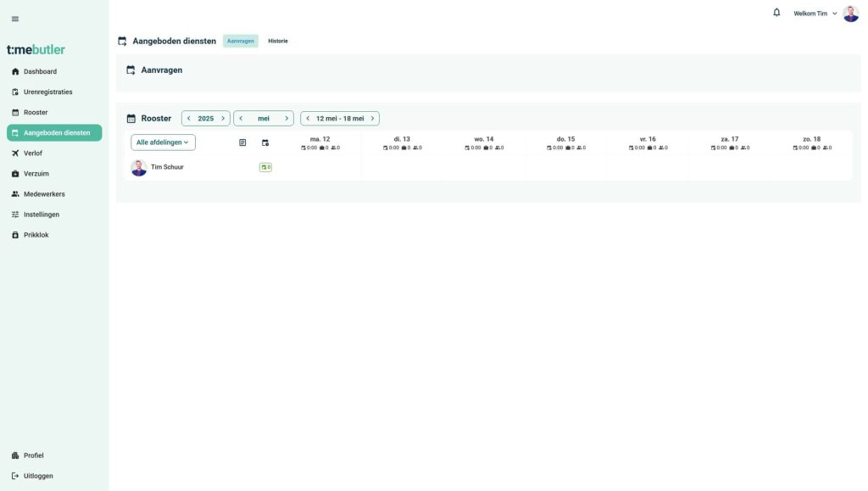Select Aangeboden diensten in the sidebar
Image resolution: width=868 pixels, height=491 pixels.
[54, 133]
